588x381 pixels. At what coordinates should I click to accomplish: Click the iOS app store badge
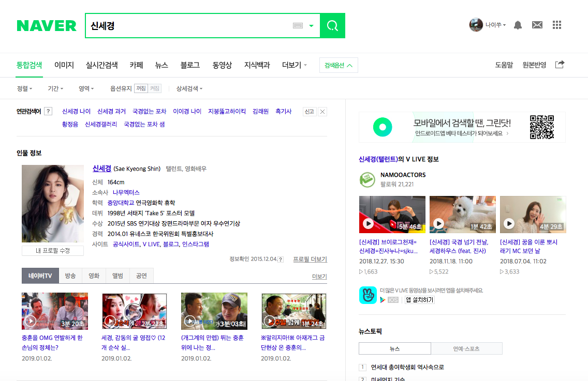click(x=393, y=300)
